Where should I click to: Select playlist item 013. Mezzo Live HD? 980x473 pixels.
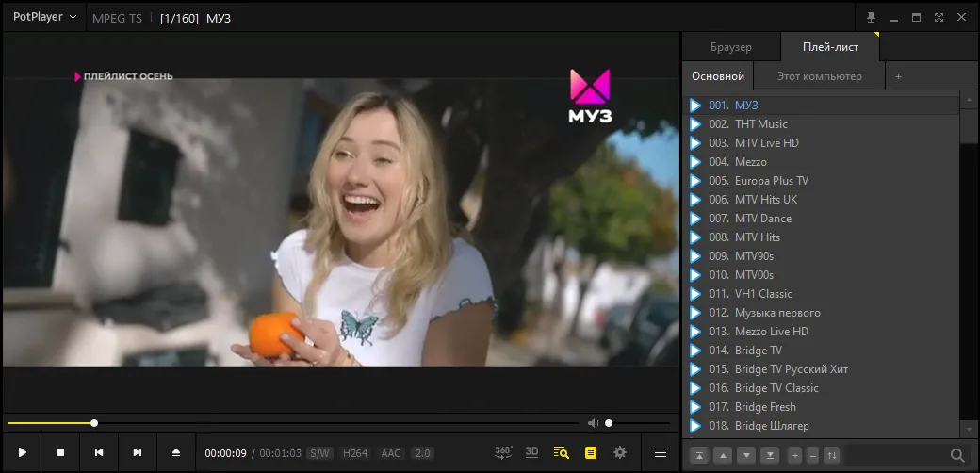point(821,331)
